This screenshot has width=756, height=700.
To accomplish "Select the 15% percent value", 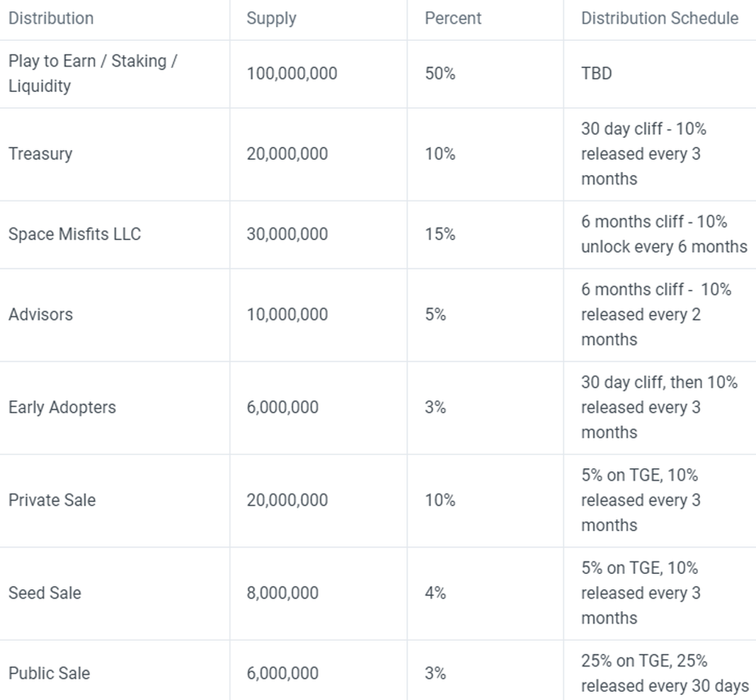I will [x=440, y=234].
